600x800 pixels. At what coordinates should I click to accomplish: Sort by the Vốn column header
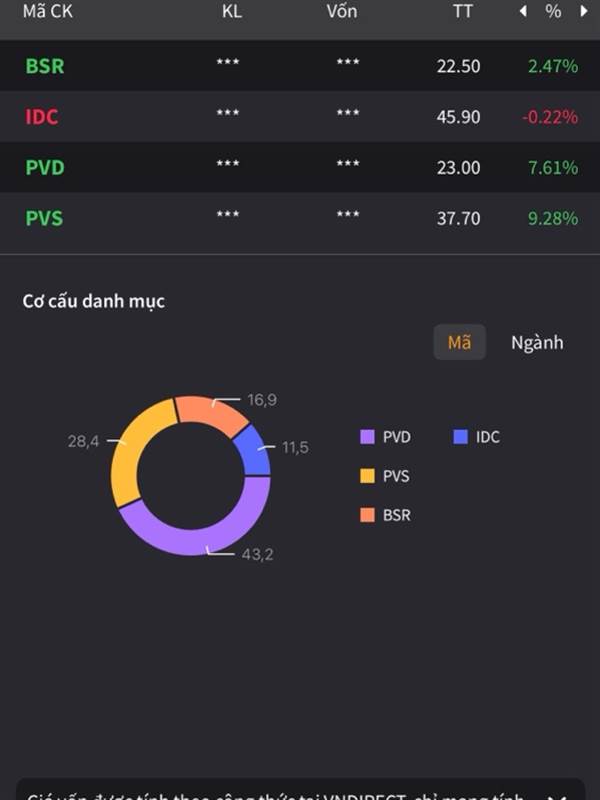click(342, 11)
